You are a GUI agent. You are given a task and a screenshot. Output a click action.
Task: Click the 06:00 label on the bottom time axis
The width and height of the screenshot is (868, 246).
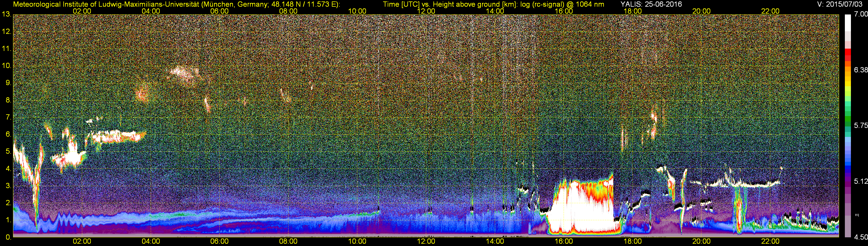pyautogui.click(x=219, y=242)
